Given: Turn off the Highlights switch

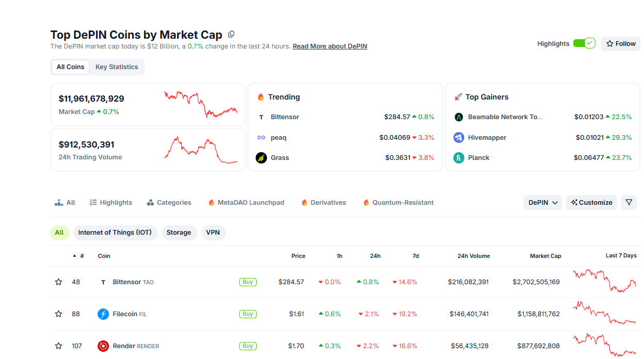Looking at the screenshot, I should coord(584,44).
